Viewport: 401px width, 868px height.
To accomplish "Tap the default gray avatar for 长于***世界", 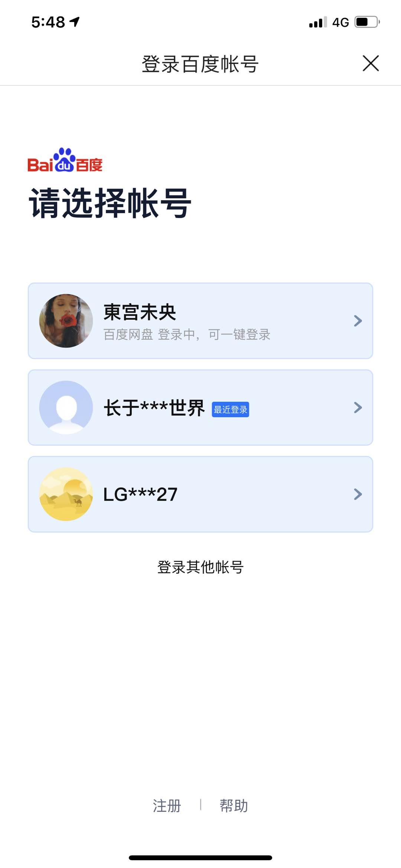I will tap(66, 407).
